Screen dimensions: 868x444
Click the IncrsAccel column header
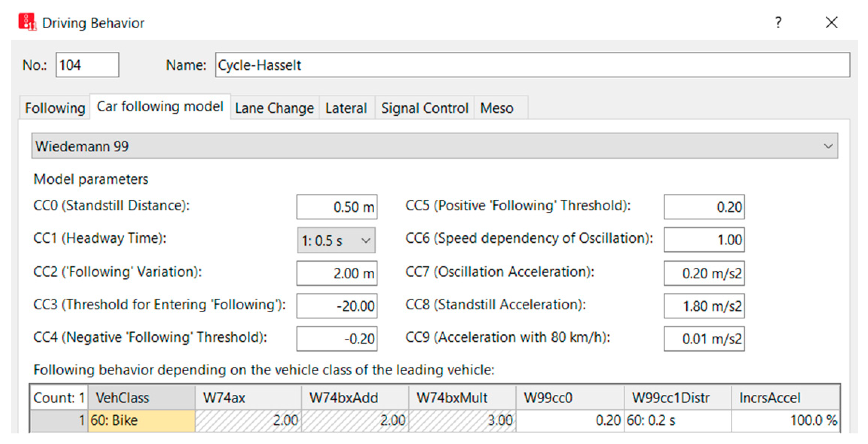pos(786,398)
